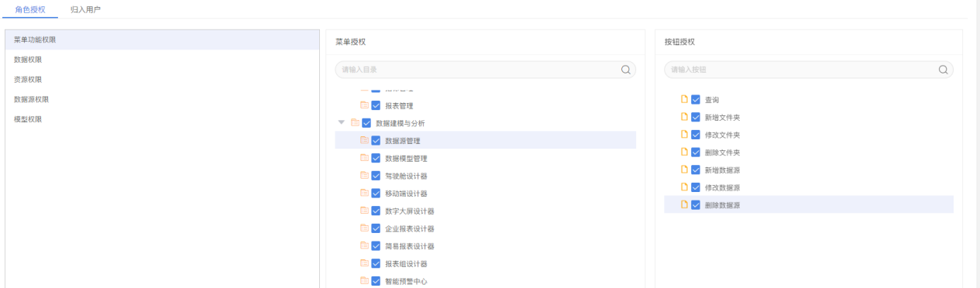Uncheck the 移动端设计器 checkbox
Viewport: 980px width, 288px height.
pyautogui.click(x=376, y=193)
